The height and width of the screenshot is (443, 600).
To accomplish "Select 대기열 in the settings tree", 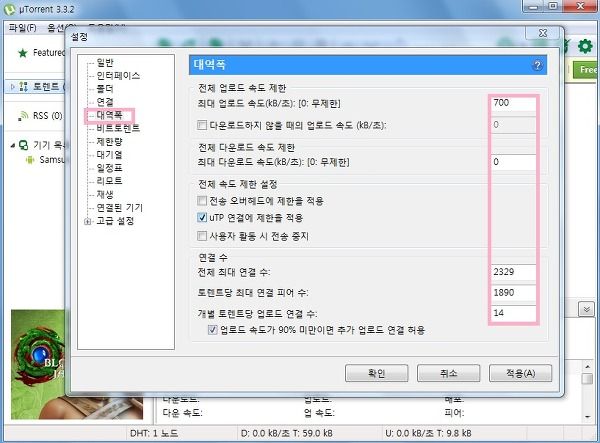I will [109, 155].
